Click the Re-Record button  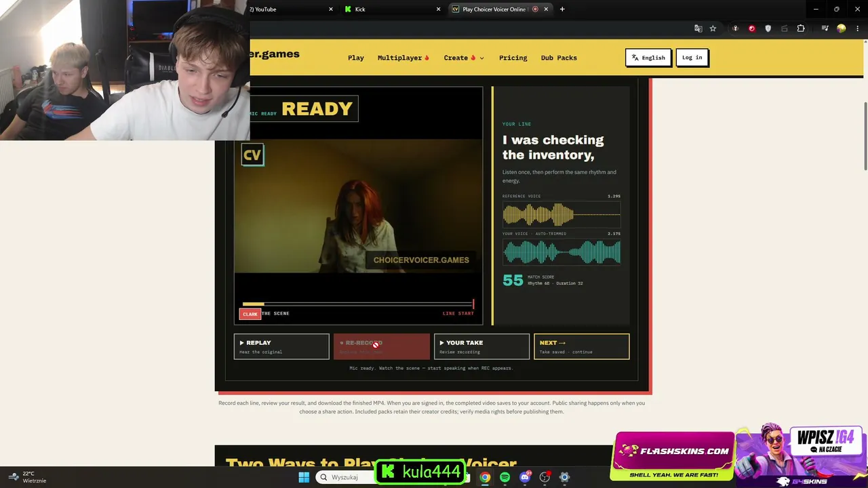[382, 346]
